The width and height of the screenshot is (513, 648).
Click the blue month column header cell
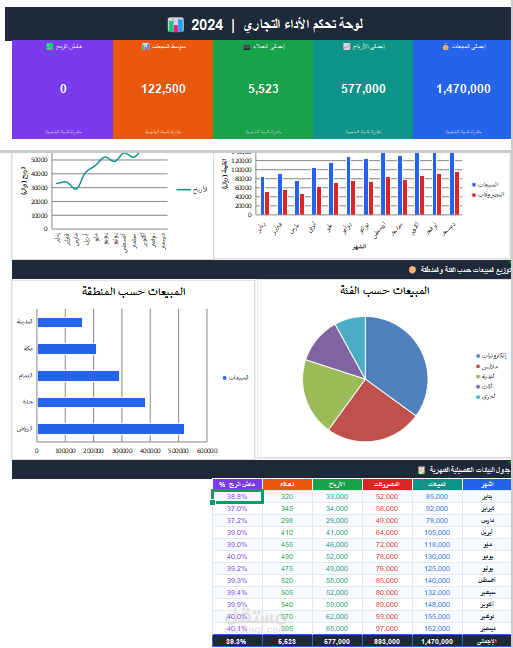[487, 484]
